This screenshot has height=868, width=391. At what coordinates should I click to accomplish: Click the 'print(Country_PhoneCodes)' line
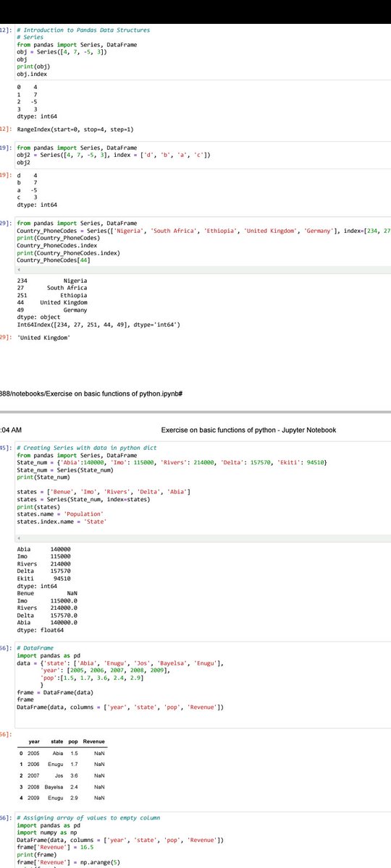click(58, 238)
